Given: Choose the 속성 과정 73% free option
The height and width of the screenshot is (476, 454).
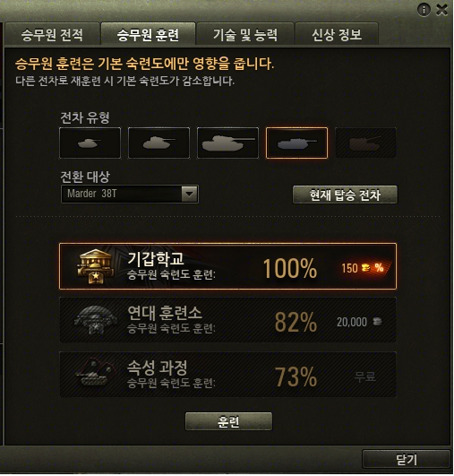Looking at the screenshot, I should (x=227, y=375).
